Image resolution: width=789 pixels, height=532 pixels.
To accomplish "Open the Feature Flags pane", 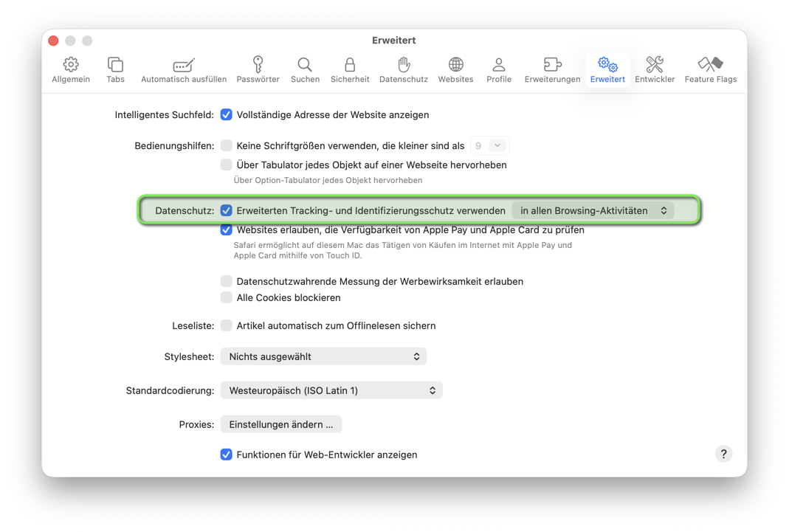I will 710,70.
